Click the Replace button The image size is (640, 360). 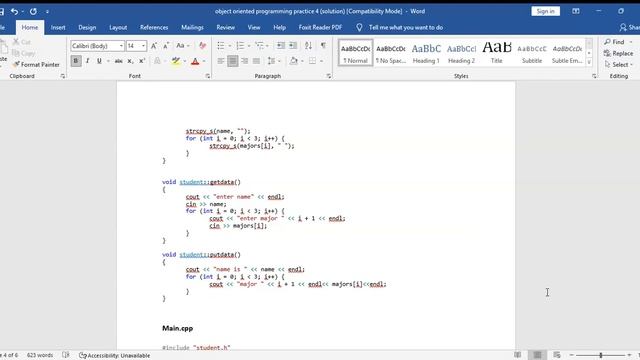pyautogui.click(x=618, y=53)
